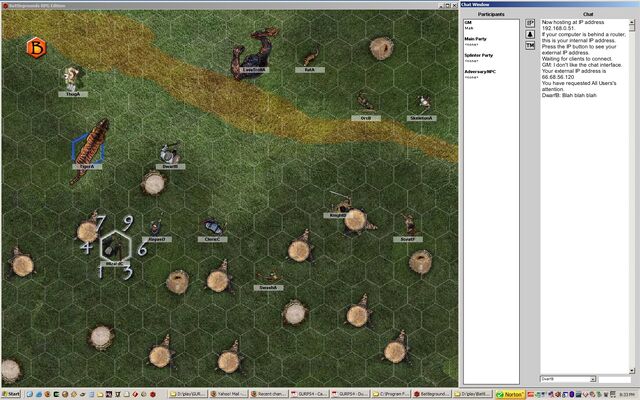Select the SkeletonA token
The image size is (640, 400).
coord(424,103)
